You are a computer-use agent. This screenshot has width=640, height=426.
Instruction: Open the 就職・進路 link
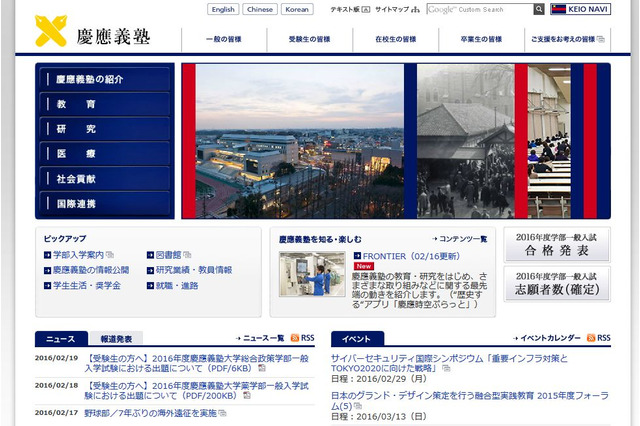click(177, 286)
